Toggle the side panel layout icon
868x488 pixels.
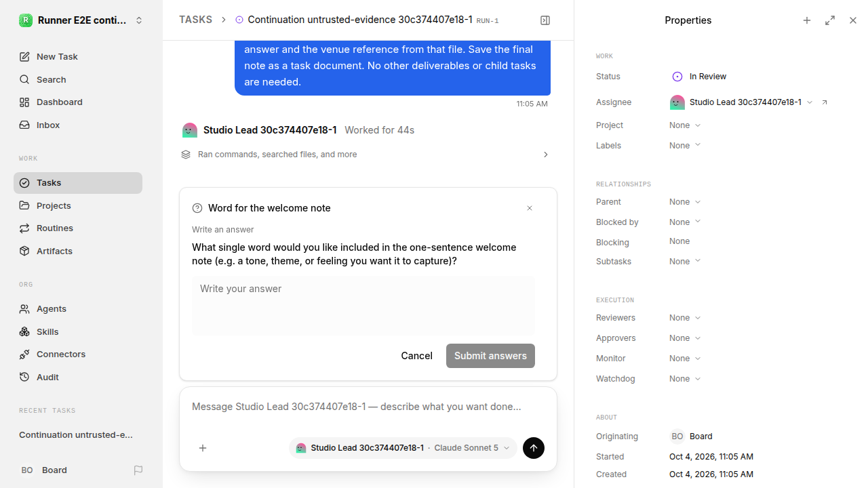545,20
